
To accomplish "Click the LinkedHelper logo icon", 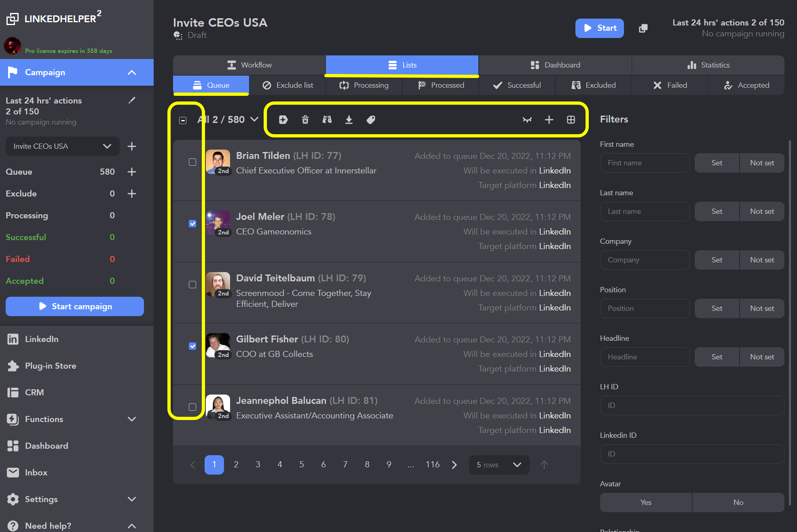I will pos(13,19).
